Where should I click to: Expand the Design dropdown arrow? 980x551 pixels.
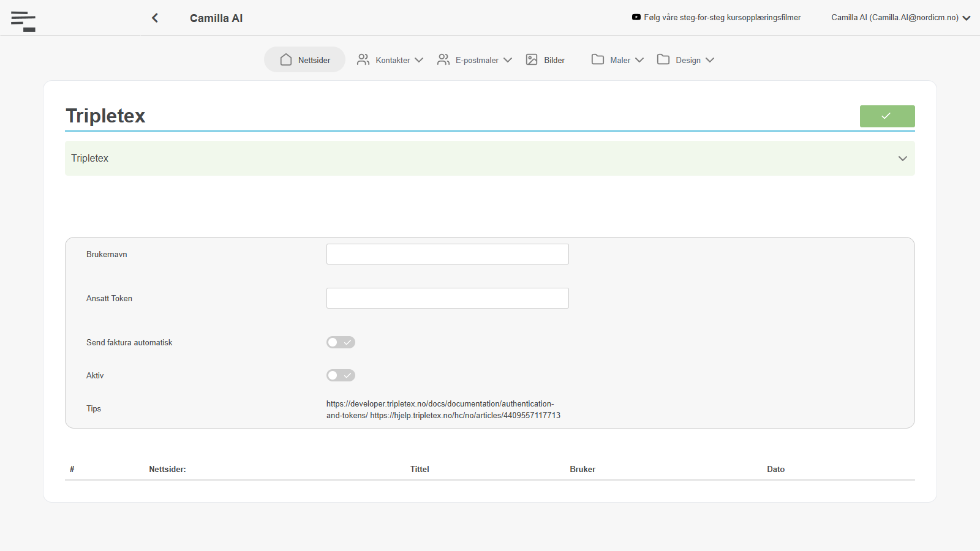pyautogui.click(x=710, y=60)
